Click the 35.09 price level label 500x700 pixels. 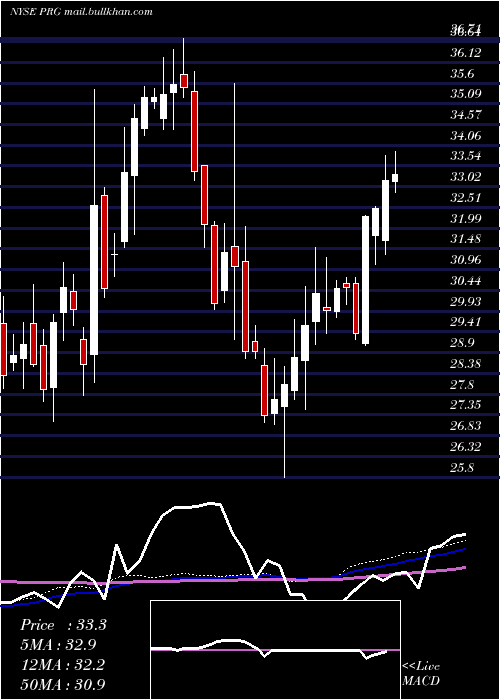click(x=466, y=94)
